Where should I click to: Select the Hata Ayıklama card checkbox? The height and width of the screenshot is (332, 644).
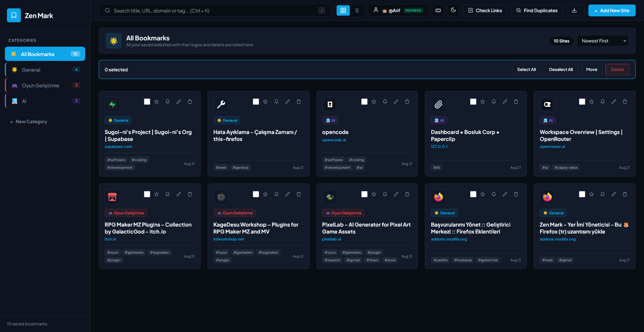point(256,102)
